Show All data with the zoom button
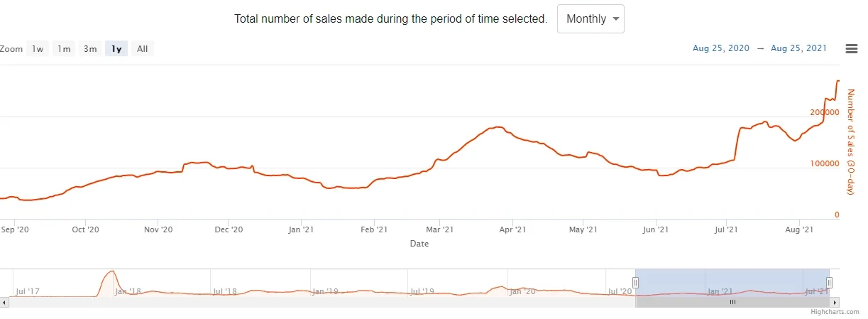 pyautogui.click(x=142, y=49)
